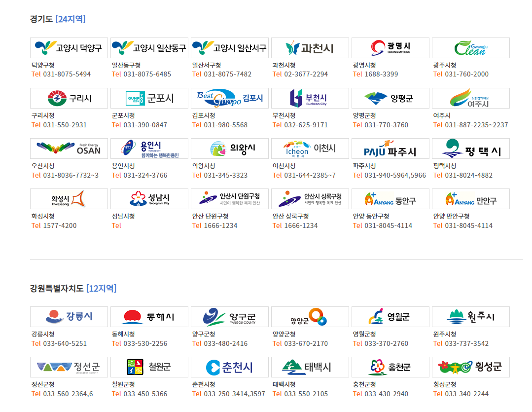Image resolution: width=532 pixels, height=412 pixels.
Task: Select the 고양시 일산서구 logo banner
Action: click(x=230, y=48)
